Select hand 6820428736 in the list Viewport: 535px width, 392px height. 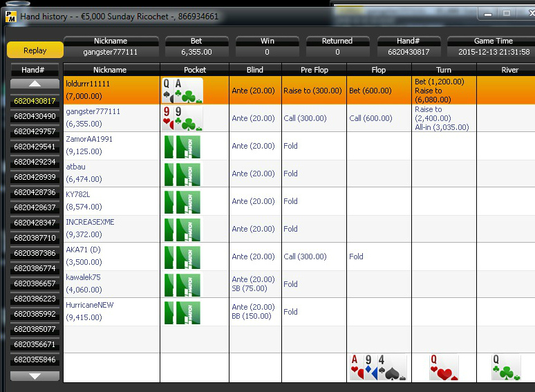pos(35,192)
